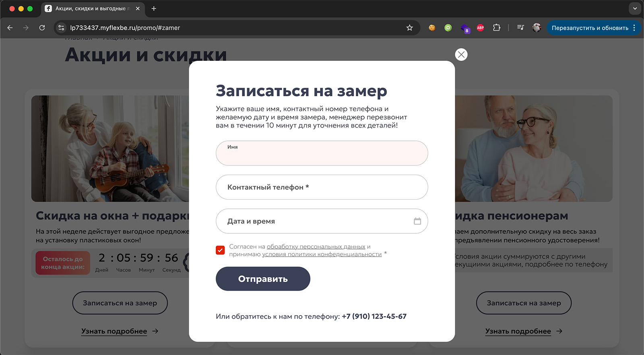Screen dimensions: 644x355
Task: Open the media control playlist icon
Action: click(520, 28)
